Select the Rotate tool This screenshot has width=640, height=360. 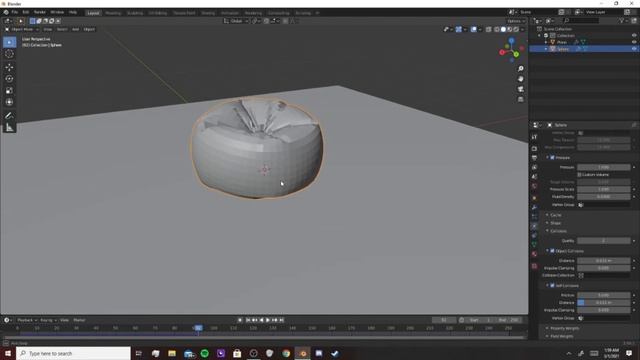point(9,78)
